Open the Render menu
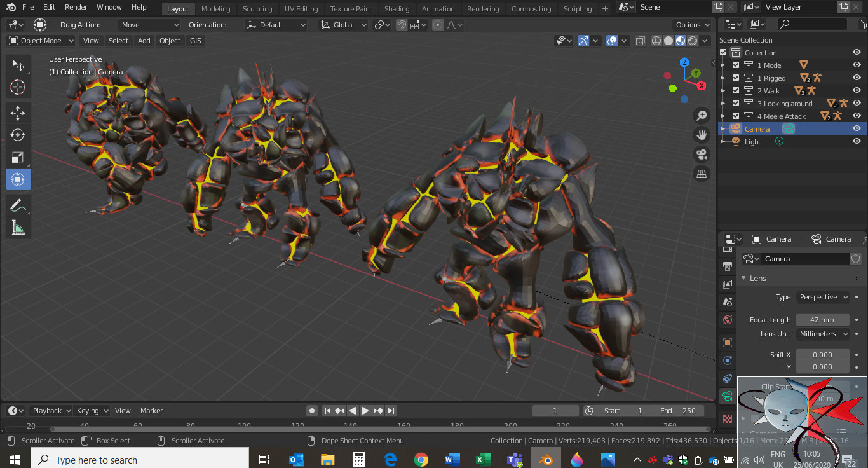Screen dimensions: 868x468 [76, 7]
